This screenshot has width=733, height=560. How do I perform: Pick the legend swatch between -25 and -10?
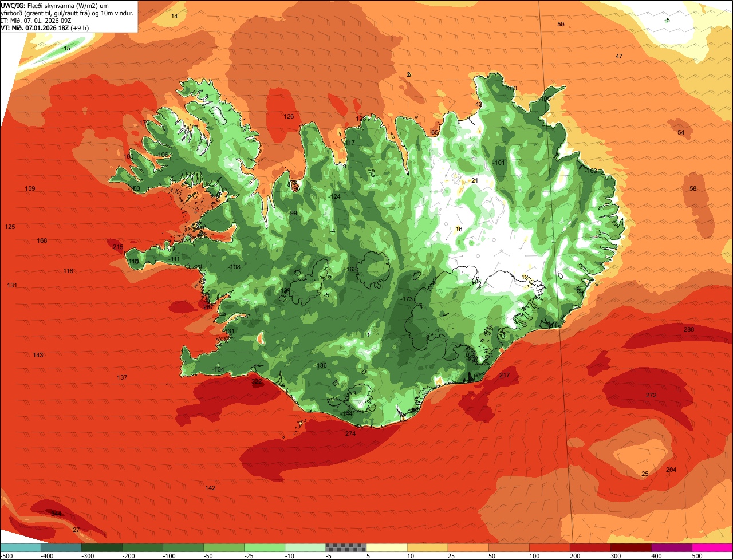(x=265, y=547)
